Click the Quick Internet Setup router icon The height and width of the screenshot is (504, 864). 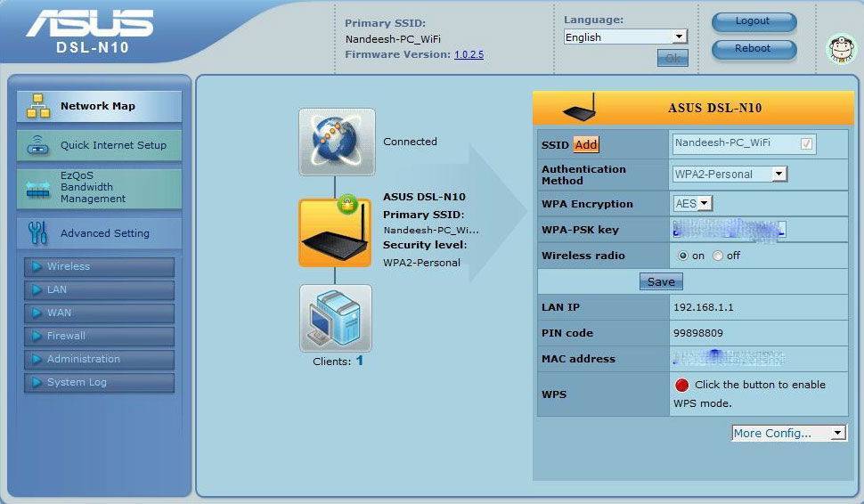click(x=38, y=145)
